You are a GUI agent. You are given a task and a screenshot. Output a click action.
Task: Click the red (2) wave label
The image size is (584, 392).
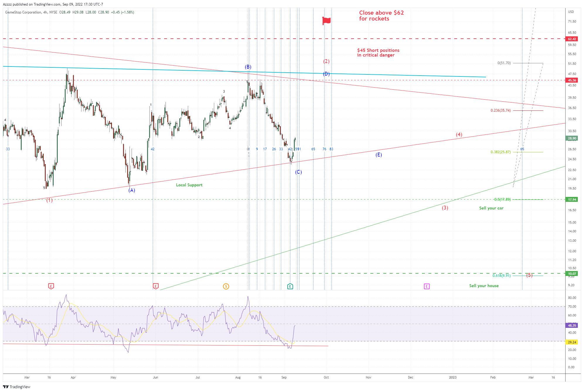(x=326, y=61)
